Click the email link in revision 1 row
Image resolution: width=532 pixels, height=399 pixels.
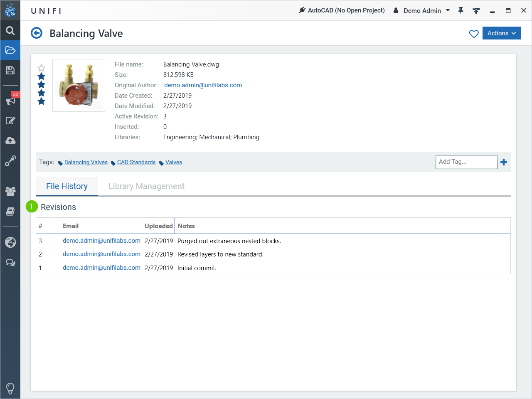[x=101, y=268]
